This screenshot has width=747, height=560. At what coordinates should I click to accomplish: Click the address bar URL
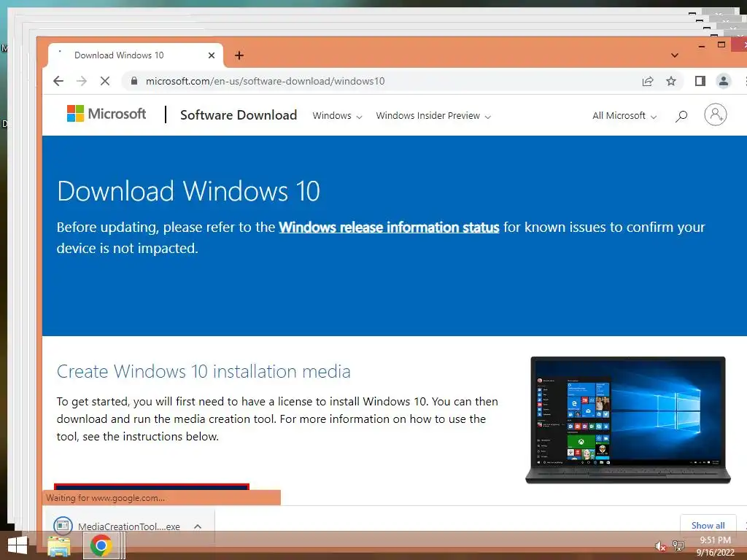(265, 81)
